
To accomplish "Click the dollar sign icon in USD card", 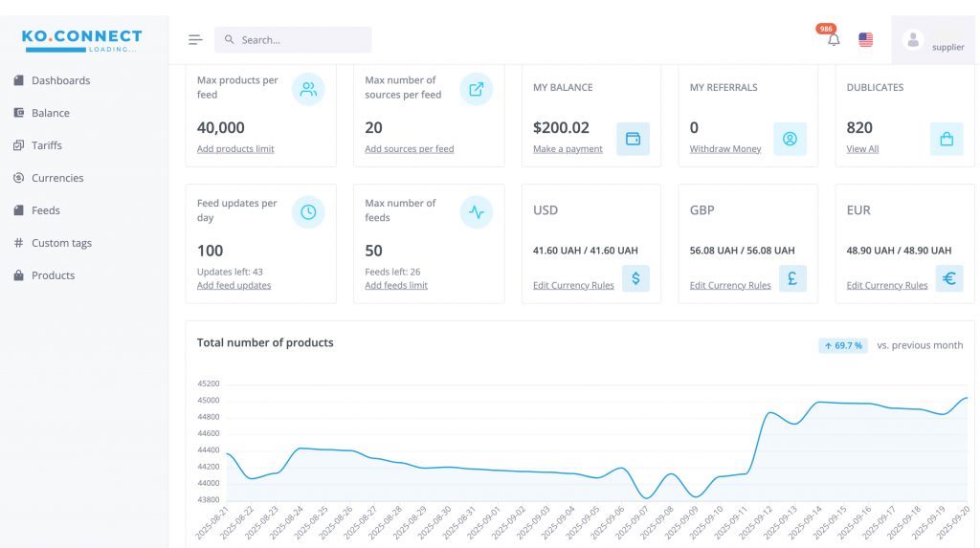I will [x=635, y=278].
